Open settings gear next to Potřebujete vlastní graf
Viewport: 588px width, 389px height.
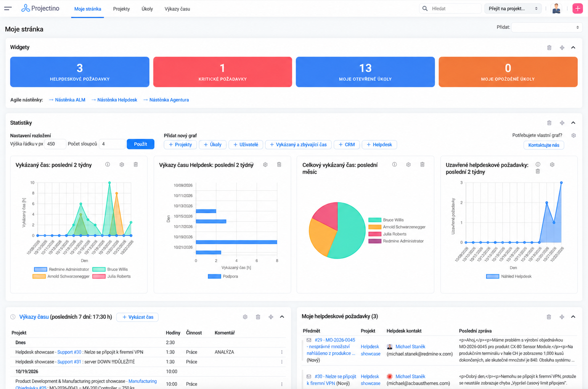574,135
